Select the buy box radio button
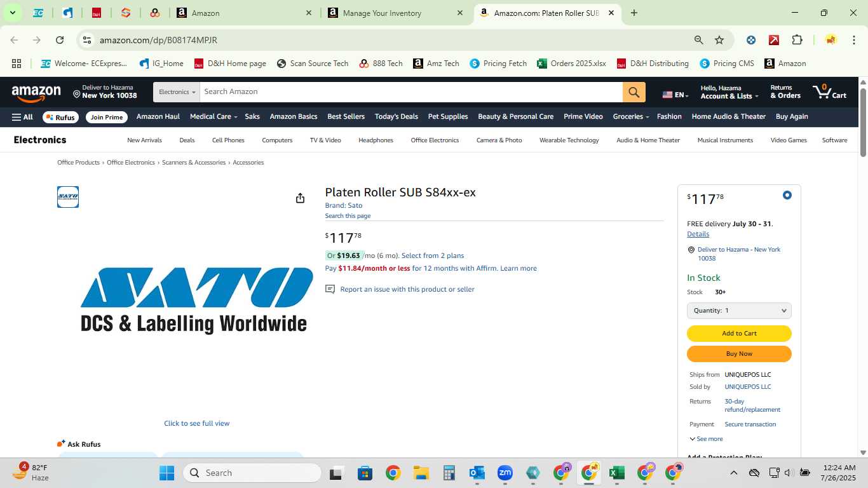Image resolution: width=868 pixels, height=488 pixels. [787, 195]
